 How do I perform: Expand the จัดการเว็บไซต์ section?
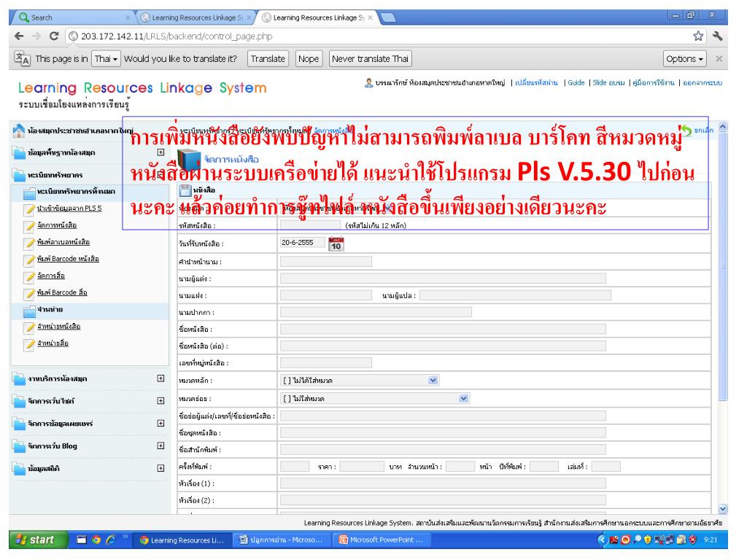(x=160, y=401)
